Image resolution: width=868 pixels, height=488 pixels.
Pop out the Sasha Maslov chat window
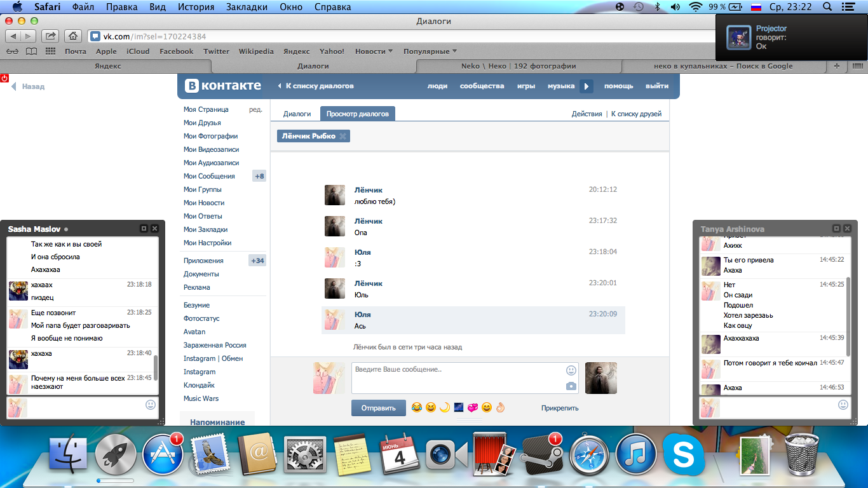144,229
